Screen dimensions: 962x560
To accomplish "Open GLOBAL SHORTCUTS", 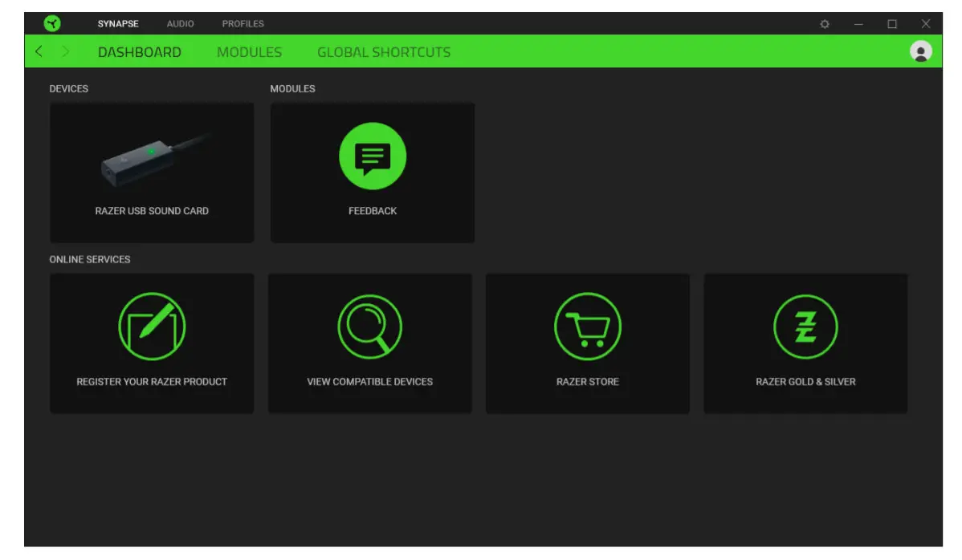I will (383, 51).
